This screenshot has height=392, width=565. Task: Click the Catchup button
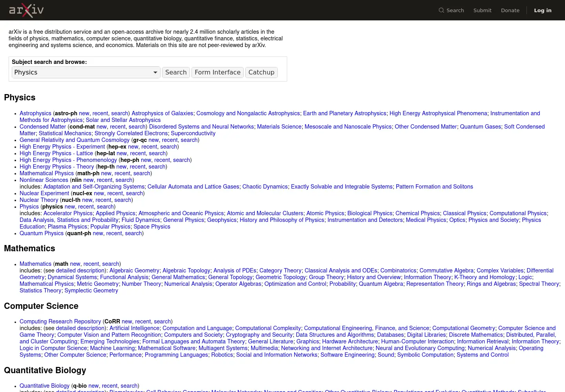point(261,73)
